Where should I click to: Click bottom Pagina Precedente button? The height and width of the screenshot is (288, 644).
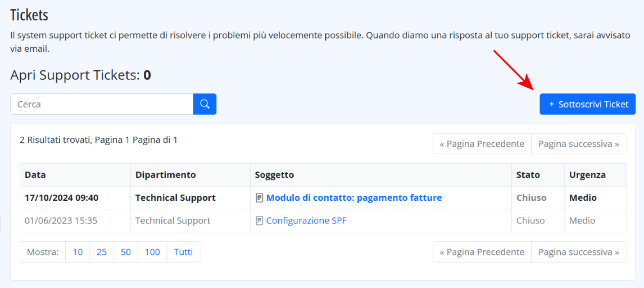(x=482, y=252)
